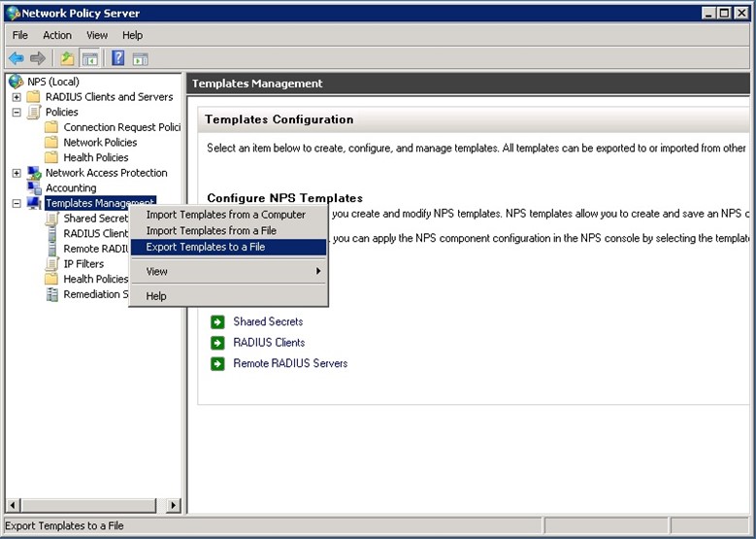Image resolution: width=756 pixels, height=539 pixels.
Task: Click the Network Policy Server title bar icon
Action: (14, 13)
